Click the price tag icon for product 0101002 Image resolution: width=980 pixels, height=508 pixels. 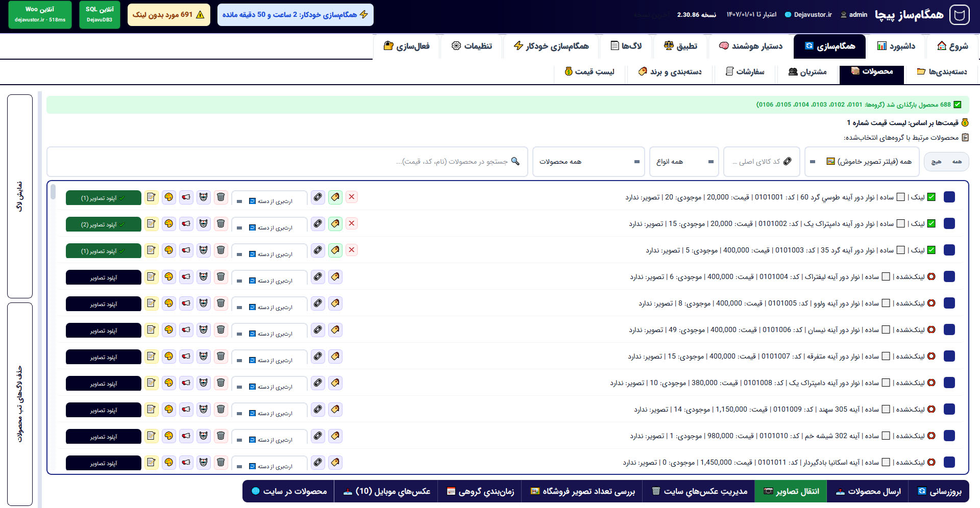(x=335, y=223)
